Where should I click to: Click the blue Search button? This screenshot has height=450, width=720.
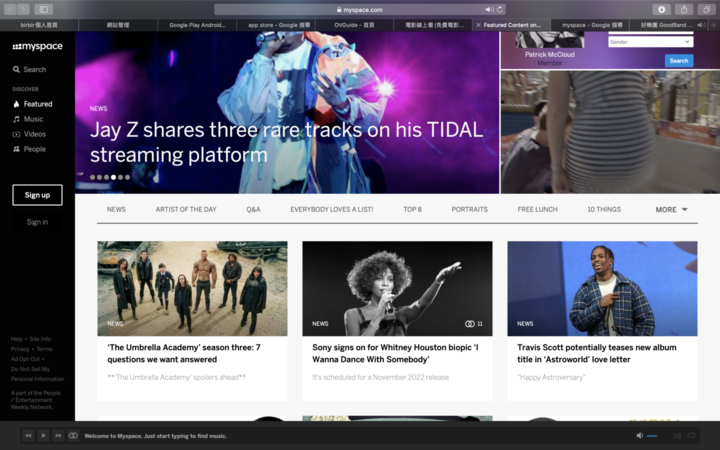coord(679,61)
